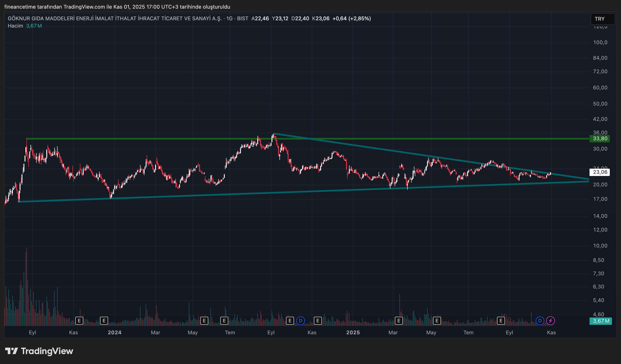Viewport: 621px width, 364px height.
Task: Open the TRY currency selector
Action: (602, 19)
